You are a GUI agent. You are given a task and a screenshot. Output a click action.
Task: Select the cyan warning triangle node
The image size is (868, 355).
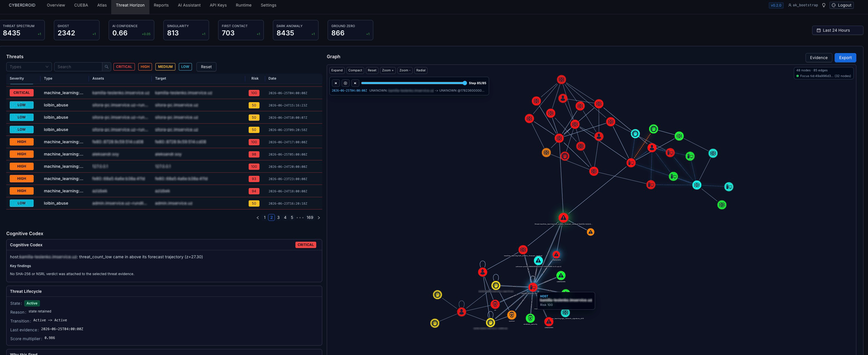(x=538, y=261)
